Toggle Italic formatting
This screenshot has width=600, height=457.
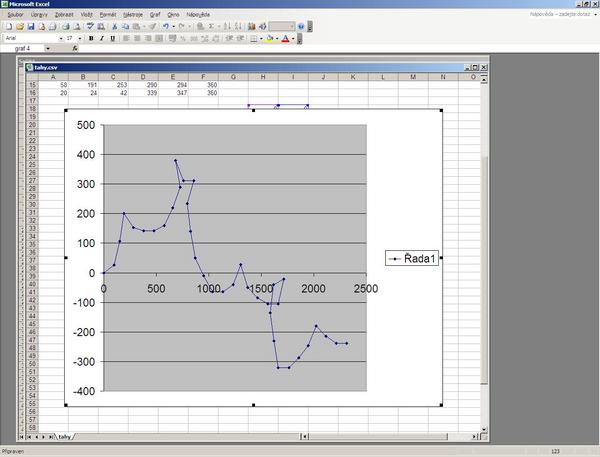coord(102,38)
